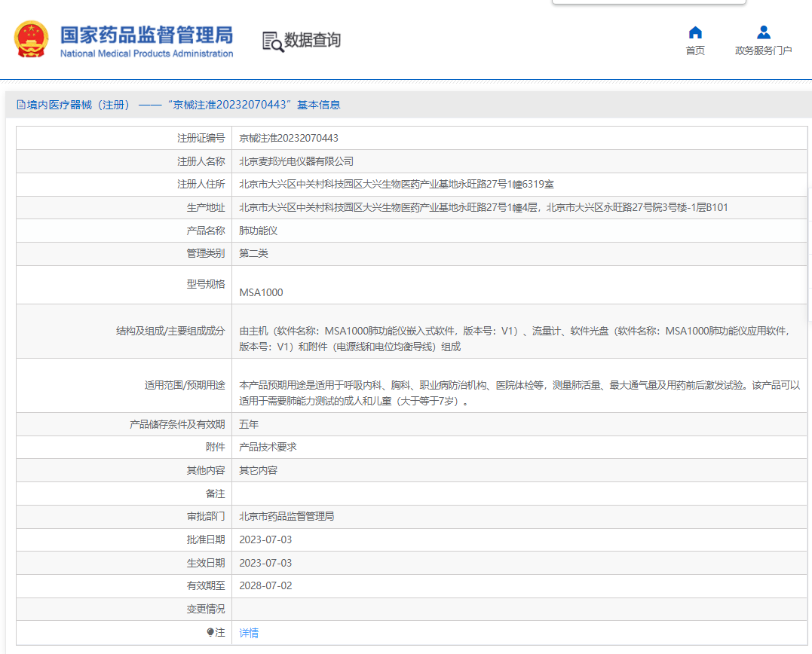Click the 审批部门 row label
Screen dimensions: 812x654
pyautogui.click(x=206, y=516)
